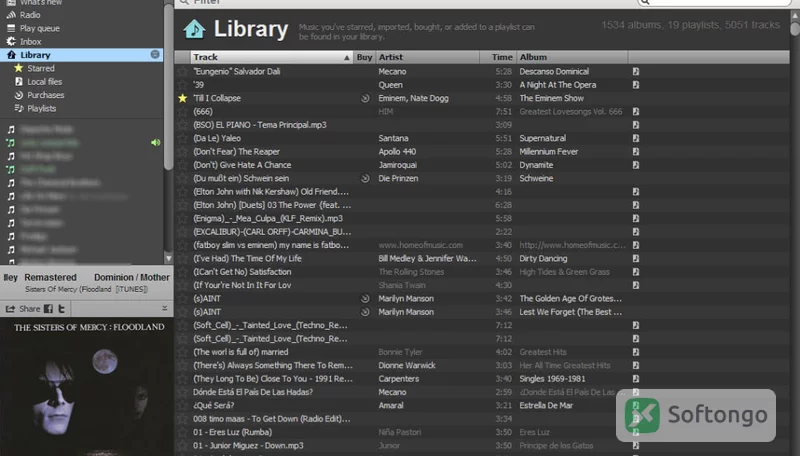The image size is (800, 456).
Task: Open Starred list
Action: pos(40,68)
